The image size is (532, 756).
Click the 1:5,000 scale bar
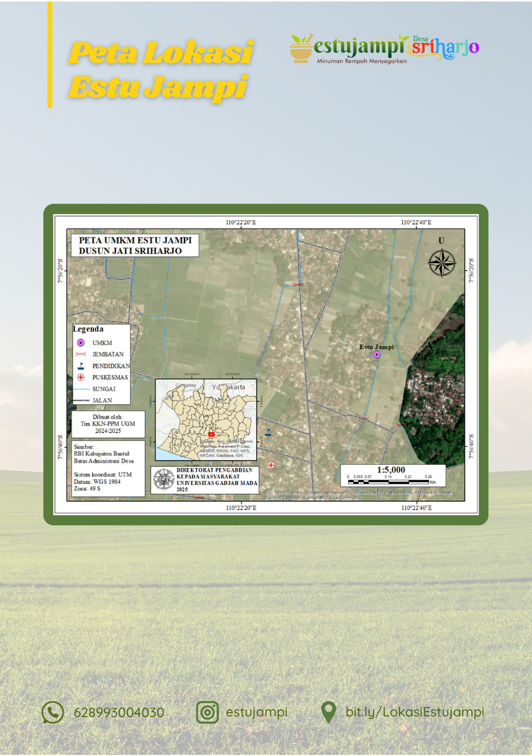pyautogui.click(x=393, y=476)
